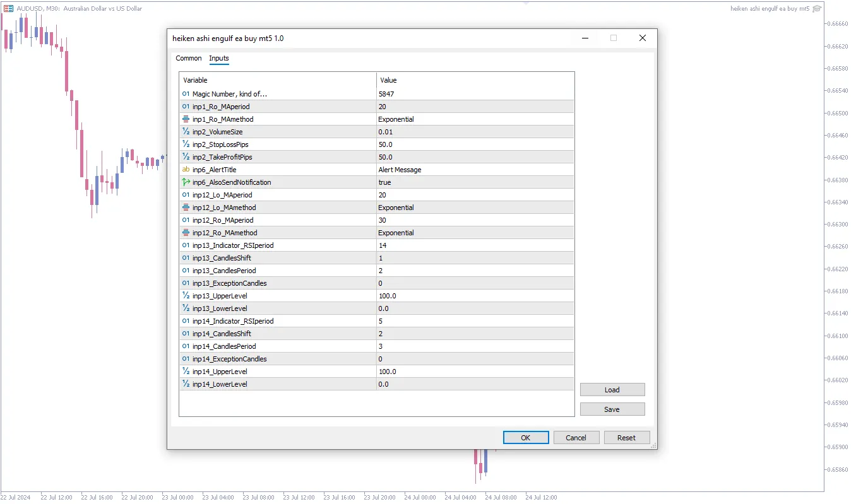
Task: Select the Inputs tab
Action: (x=219, y=58)
